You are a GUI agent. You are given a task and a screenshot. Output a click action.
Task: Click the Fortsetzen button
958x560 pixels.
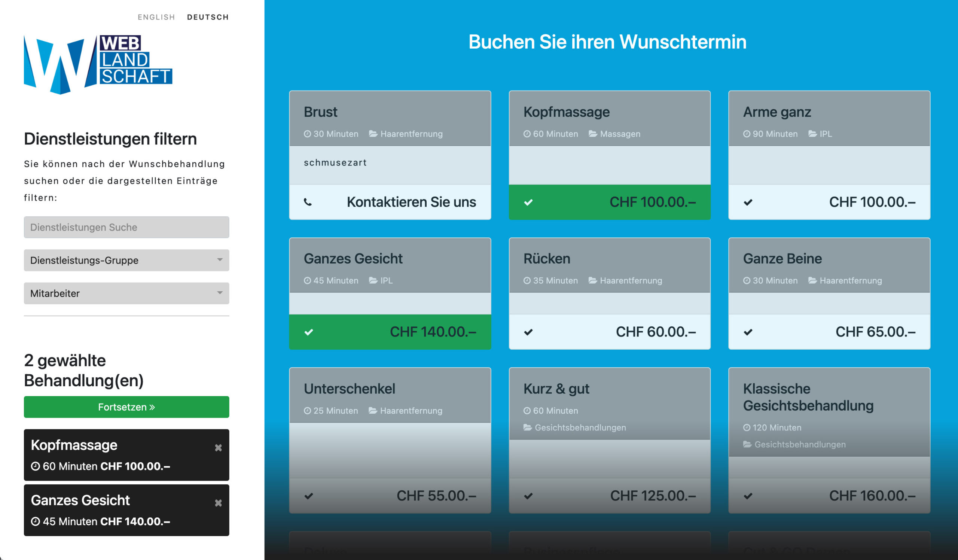[126, 407]
